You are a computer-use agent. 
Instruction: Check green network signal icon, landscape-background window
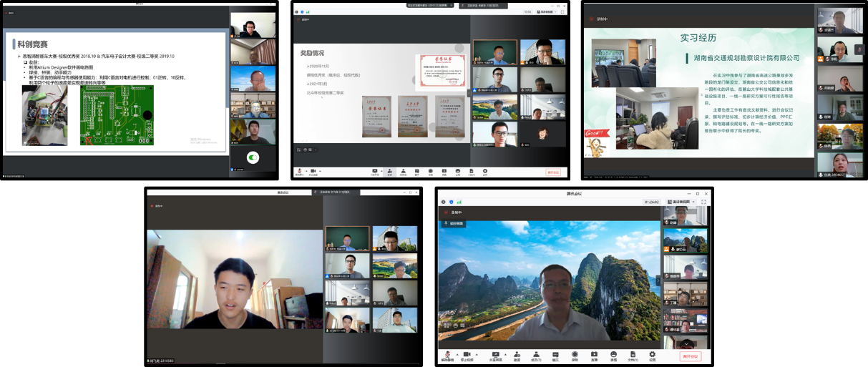(459, 202)
